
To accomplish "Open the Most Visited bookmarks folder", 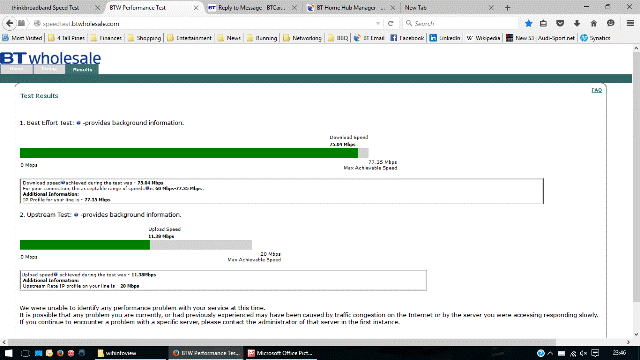I will pos(22,38).
